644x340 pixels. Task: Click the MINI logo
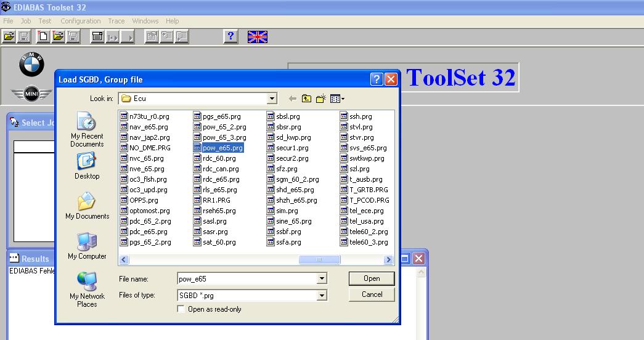coord(31,94)
